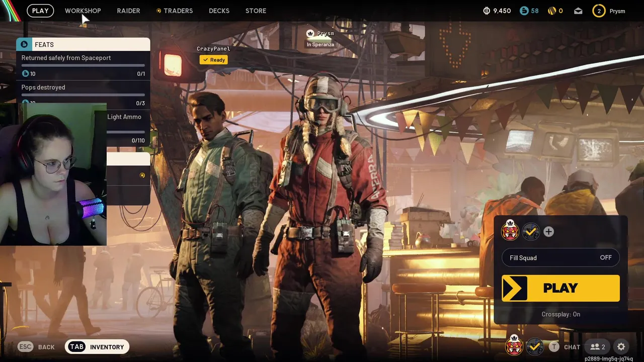The image size is (644, 362).
Task: Click the crown leader icon above Prysm
Action: click(310, 33)
